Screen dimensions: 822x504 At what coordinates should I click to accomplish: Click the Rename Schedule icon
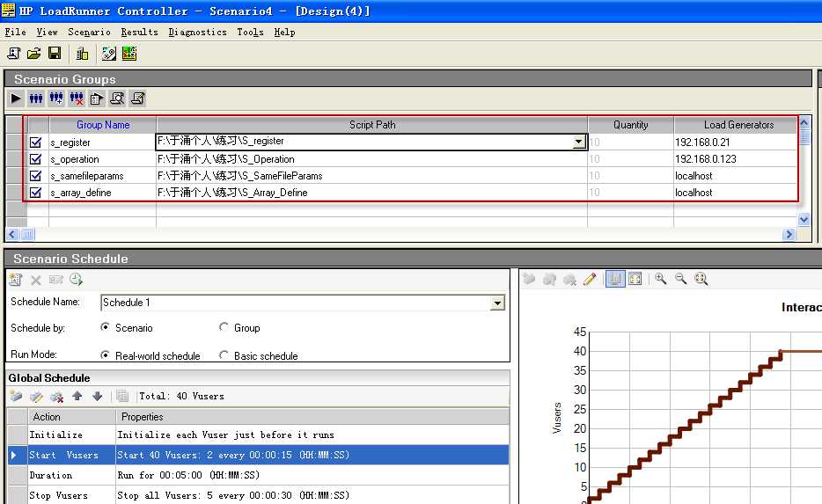pyautogui.click(x=56, y=280)
